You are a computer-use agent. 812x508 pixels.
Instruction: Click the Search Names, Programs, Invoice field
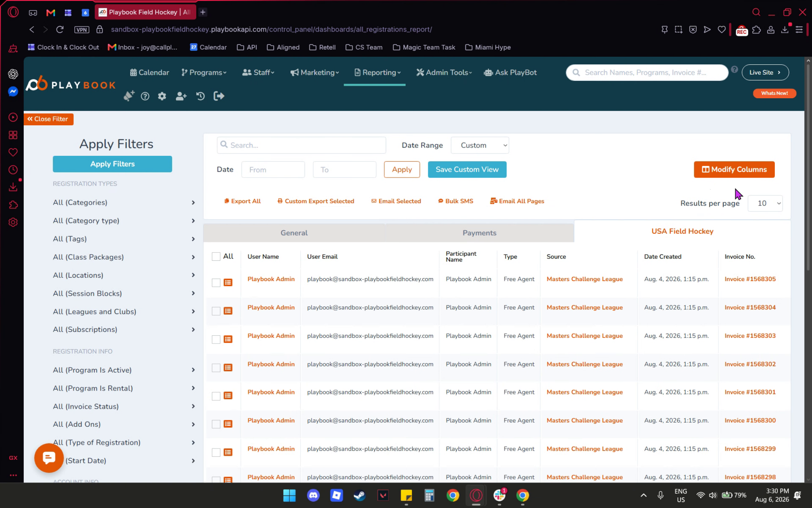click(x=647, y=72)
